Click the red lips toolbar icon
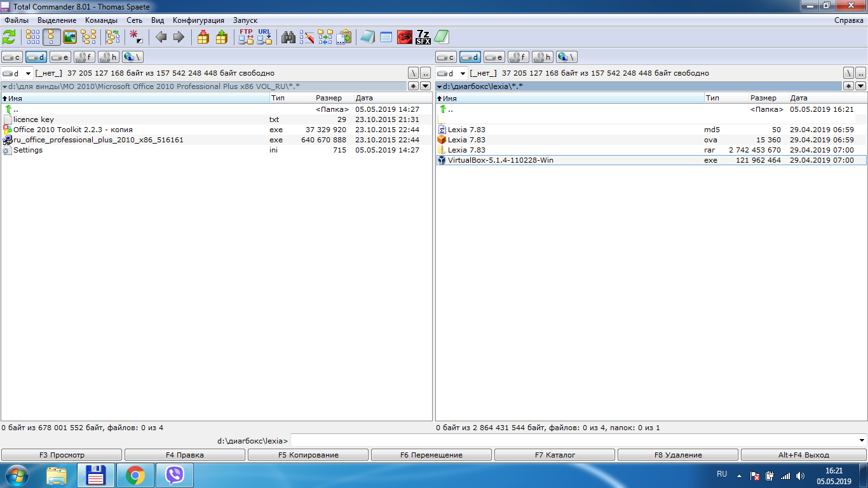The image size is (868, 488). click(x=405, y=37)
